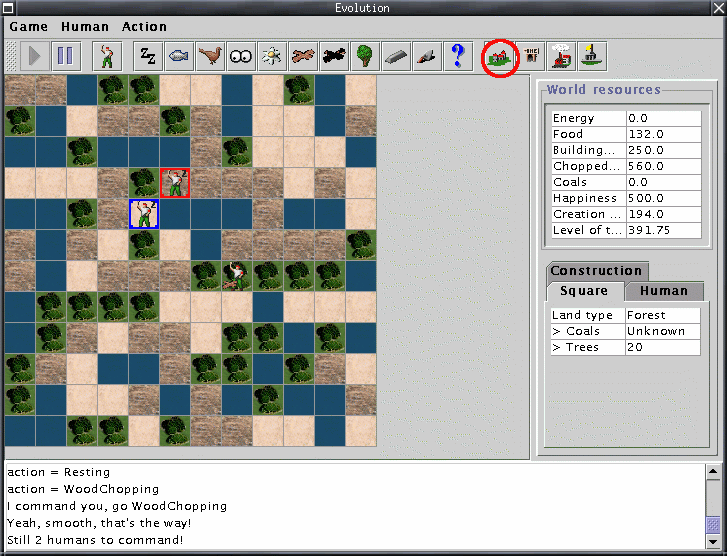This screenshot has width=727, height=556.
Task: Select the human with red border on map
Action: pyautogui.click(x=175, y=183)
